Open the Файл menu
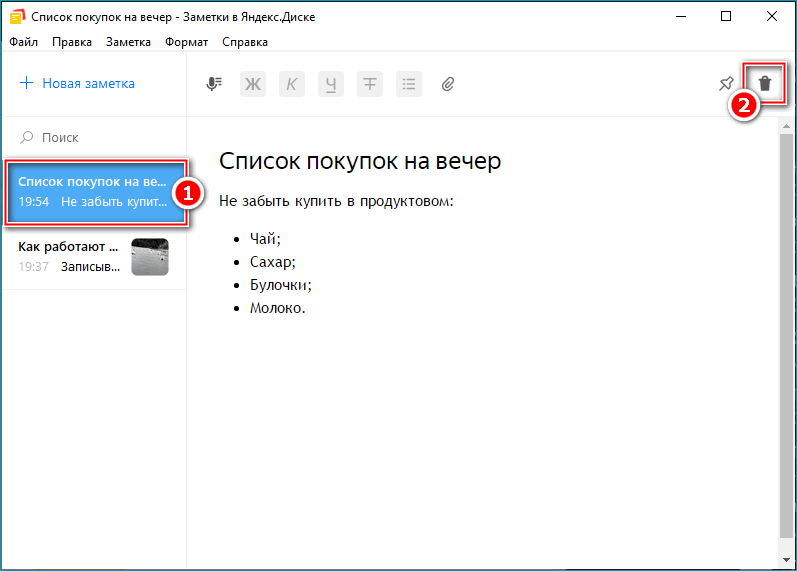The image size is (797, 571). click(x=23, y=42)
